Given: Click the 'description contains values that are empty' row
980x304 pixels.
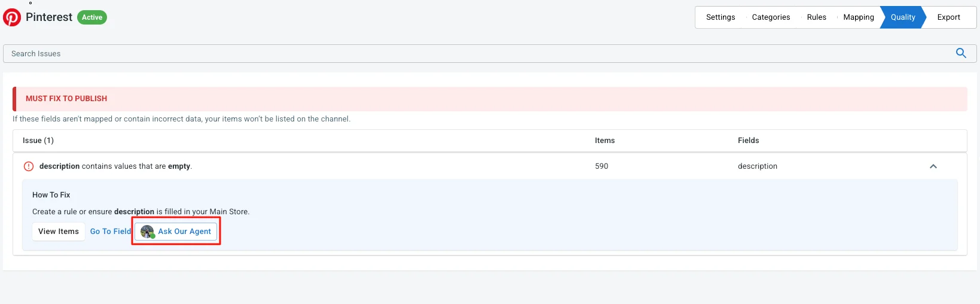Looking at the screenshot, I should pyautogui.click(x=115, y=166).
